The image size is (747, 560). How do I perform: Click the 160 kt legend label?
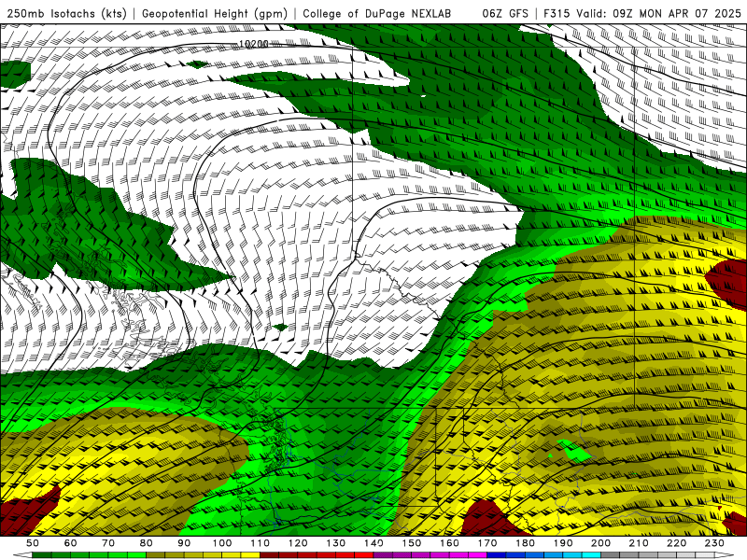pyautogui.click(x=449, y=543)
